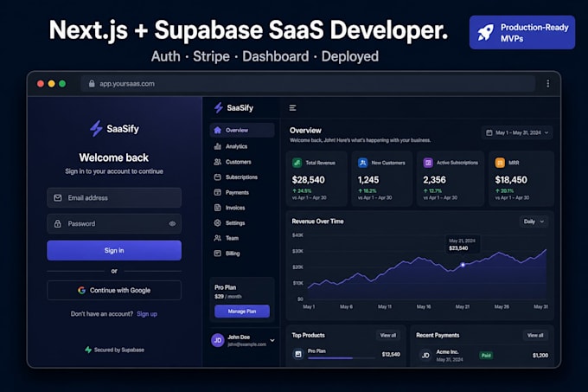Open the browser three-dot menu

coord(548,83)
